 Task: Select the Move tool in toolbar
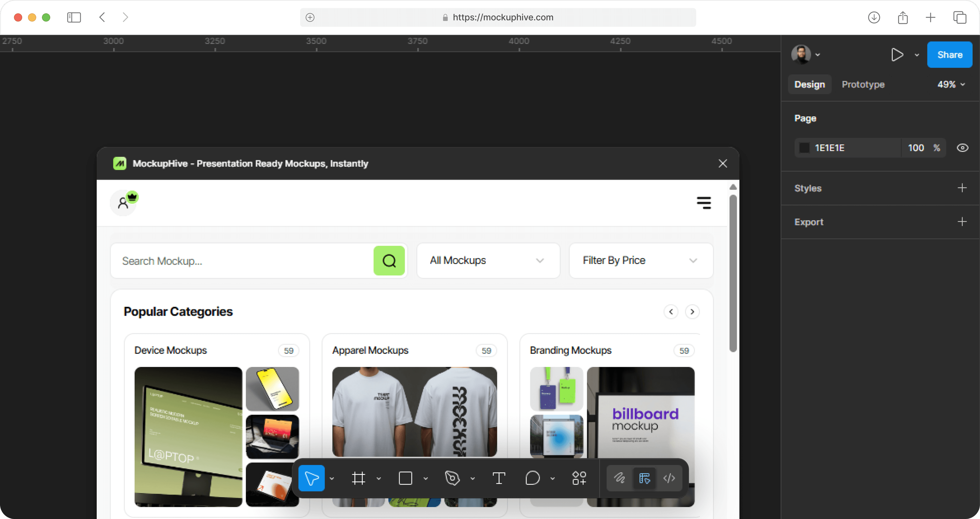311,478
